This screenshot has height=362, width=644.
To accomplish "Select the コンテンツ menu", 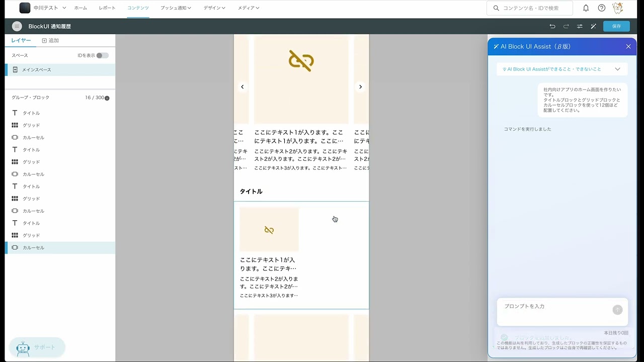I will 138,8.
